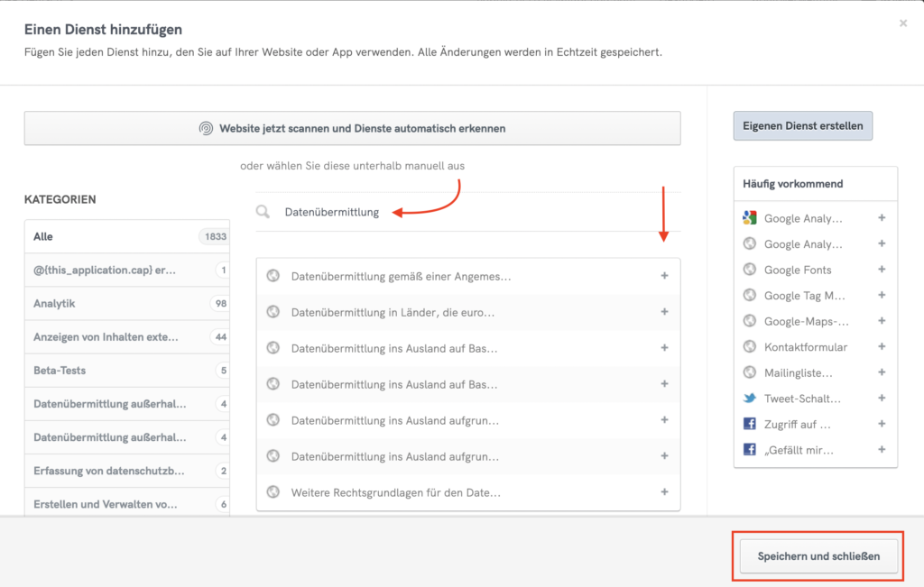Click Website jetzt scannen button
Image resolution: width=924 pixels, height=587 pixels.
[x=352, y=128]
